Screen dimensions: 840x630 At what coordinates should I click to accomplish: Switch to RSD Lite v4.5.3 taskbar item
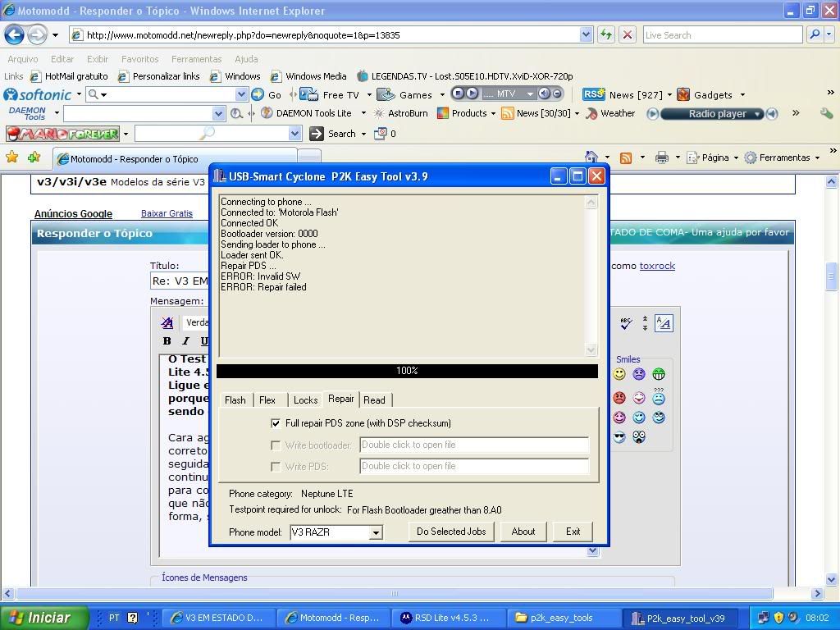pos(449,618)
